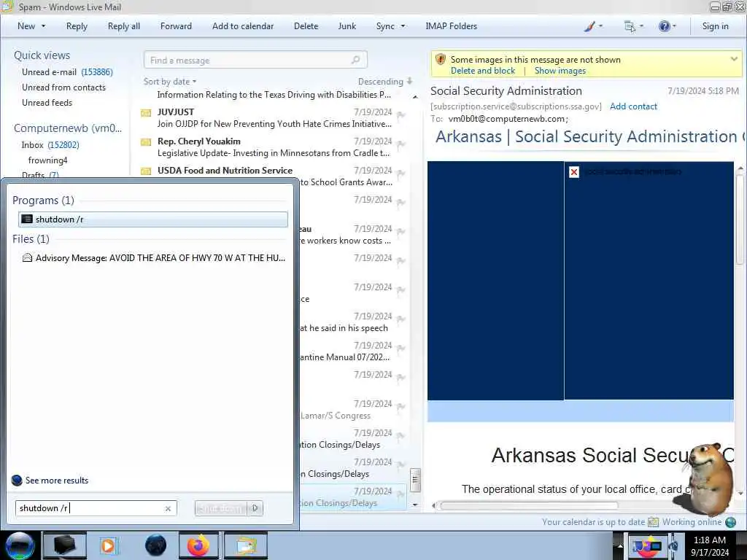Open the Shut down options arrow
Viewport: 747px width, 560px height.
[255, 508]
